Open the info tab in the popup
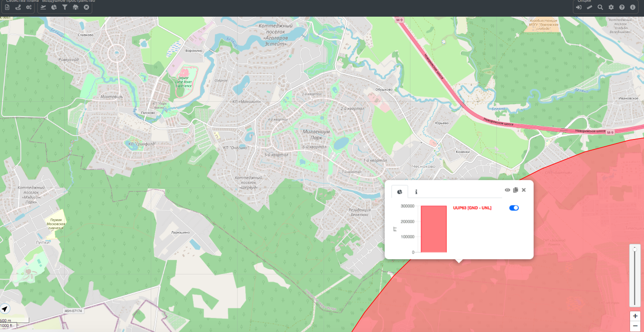644x332 pixels. click(416, 192)
